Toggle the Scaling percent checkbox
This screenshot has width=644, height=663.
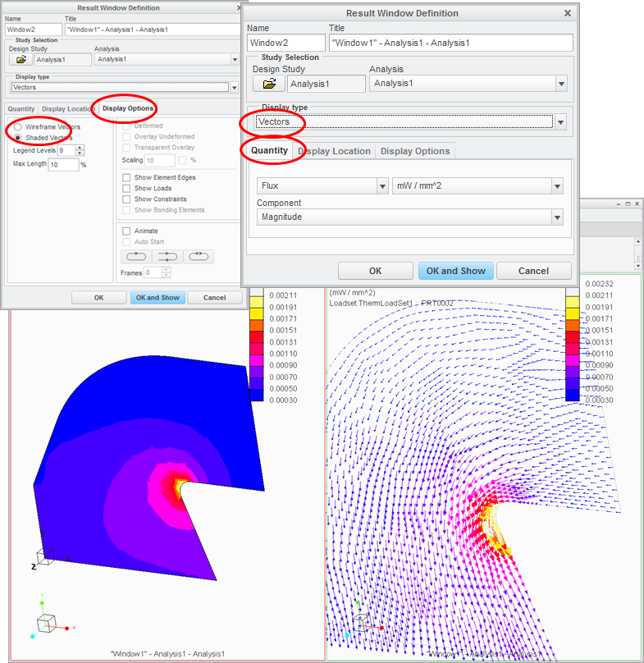pos(182,160)
